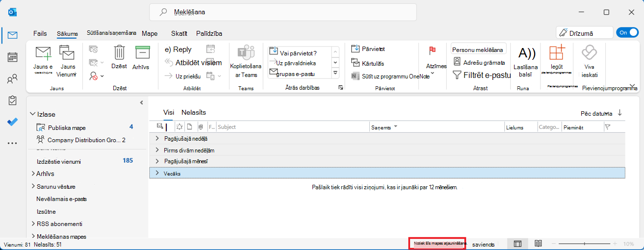This screenshot has height=250, width=644.
Task: Click into Personu meklēšana search box
Action: click(478, 50)
